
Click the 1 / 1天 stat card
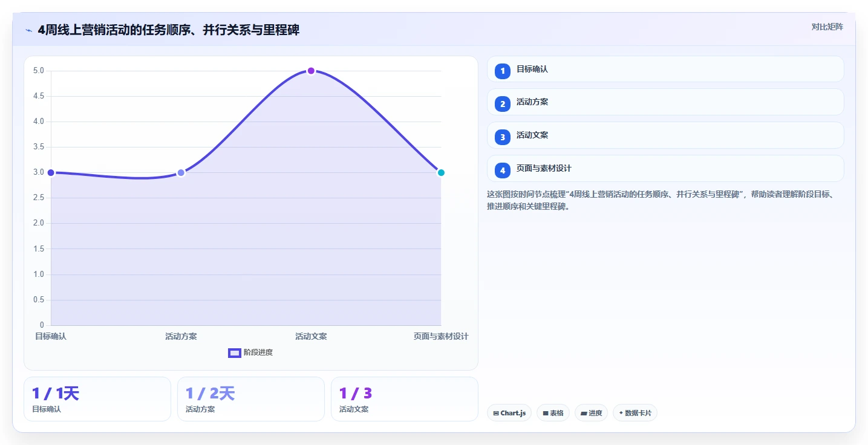coord(97,399)
